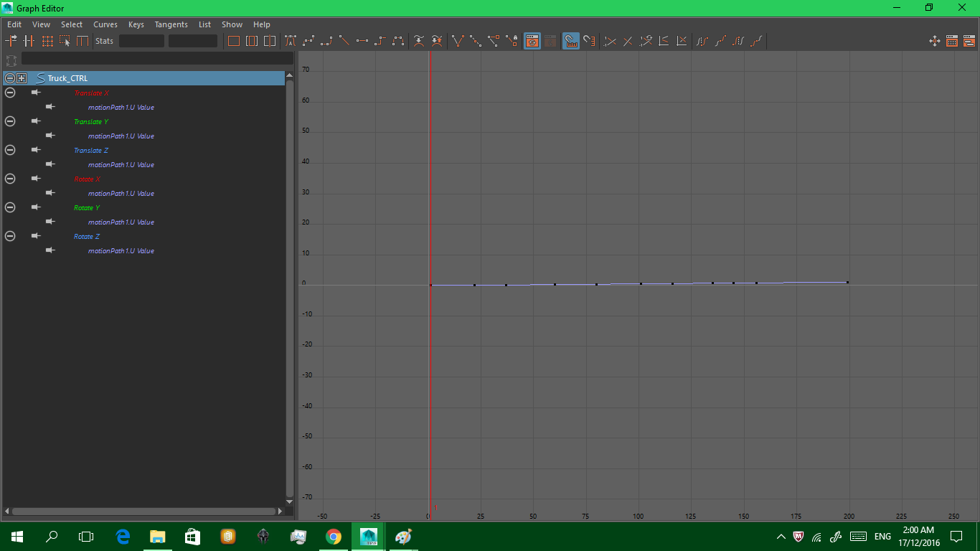
Task: Break tangents for the selected key
Action: 458,41
